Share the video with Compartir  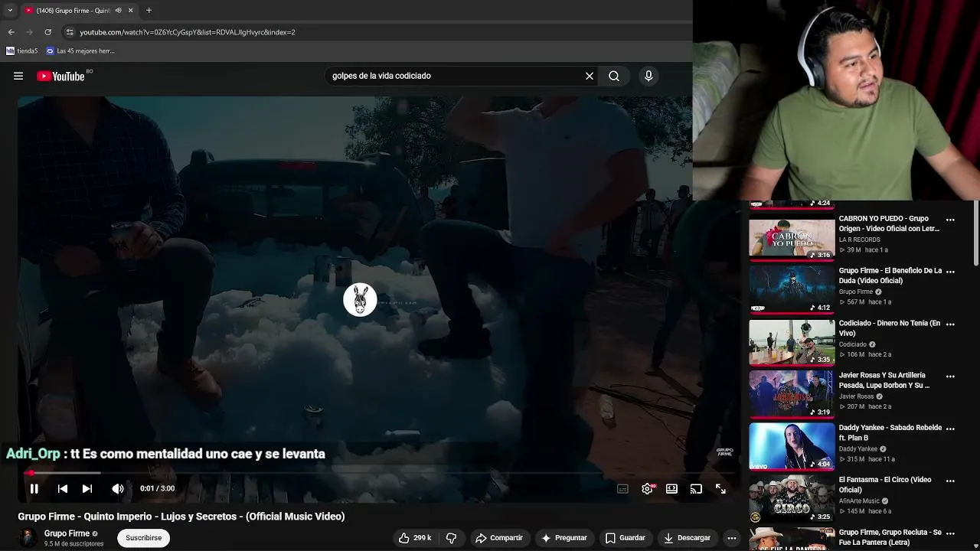click(x=498, y=538)
